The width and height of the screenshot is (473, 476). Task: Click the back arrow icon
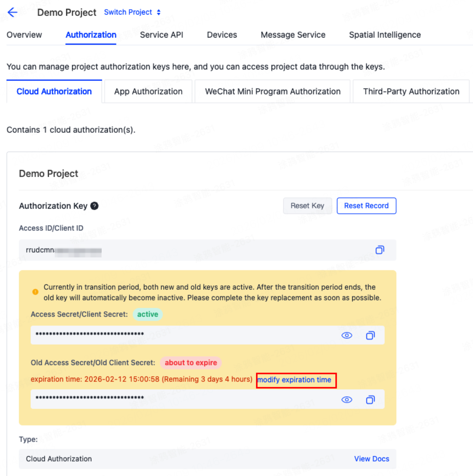click(12, 12)
